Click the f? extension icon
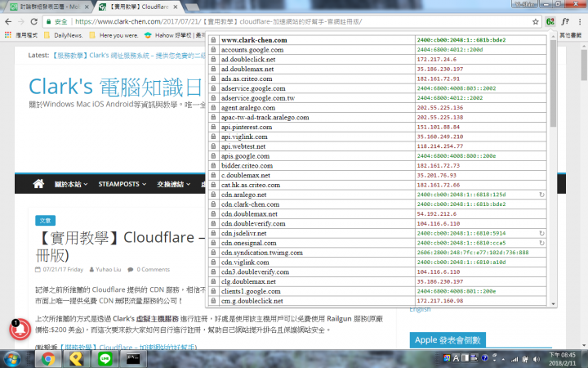This screenshot has width=588, height=368. [565, 22]
